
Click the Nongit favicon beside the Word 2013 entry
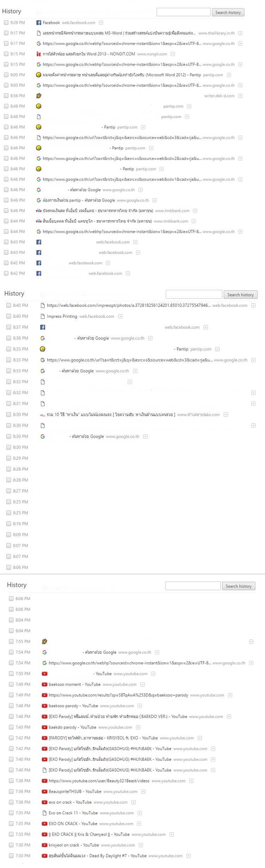click(x=39, y=54)
